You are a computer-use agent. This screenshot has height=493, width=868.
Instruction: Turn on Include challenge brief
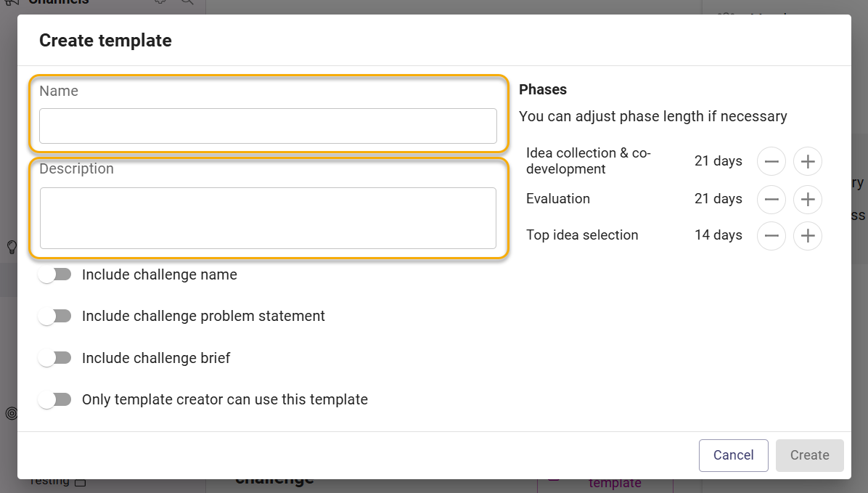click(55, 358)
